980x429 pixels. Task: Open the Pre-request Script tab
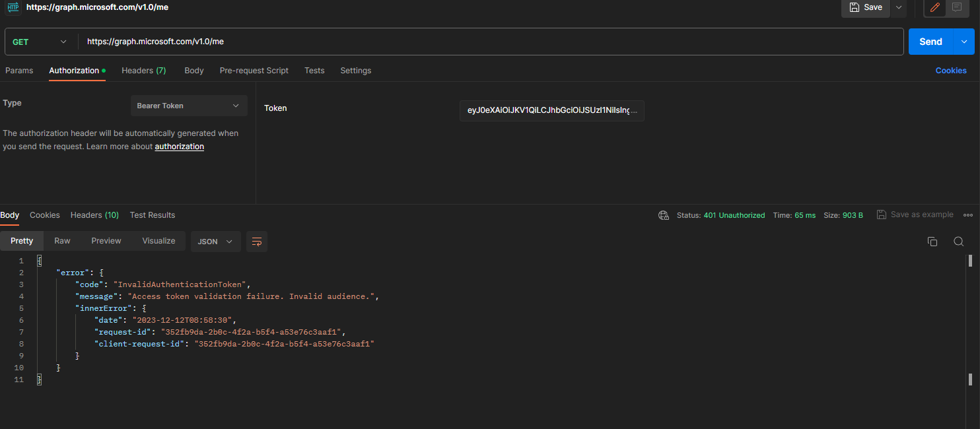click(254, 71)
